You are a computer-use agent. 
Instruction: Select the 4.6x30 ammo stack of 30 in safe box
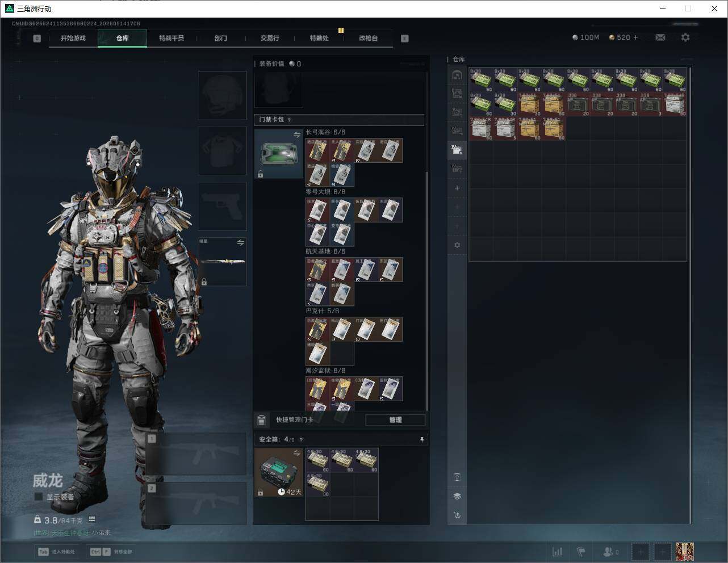coord(318,485)
